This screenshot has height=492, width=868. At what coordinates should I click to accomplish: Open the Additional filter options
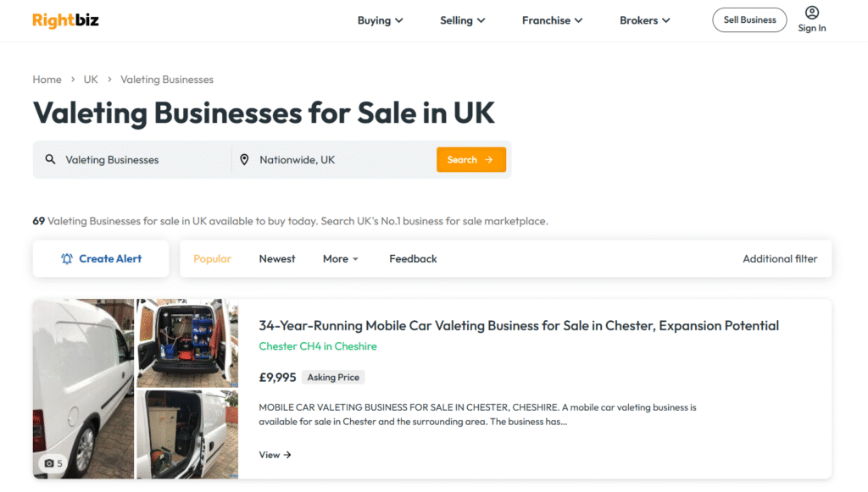pyautogui.click(x=779, y=258)
